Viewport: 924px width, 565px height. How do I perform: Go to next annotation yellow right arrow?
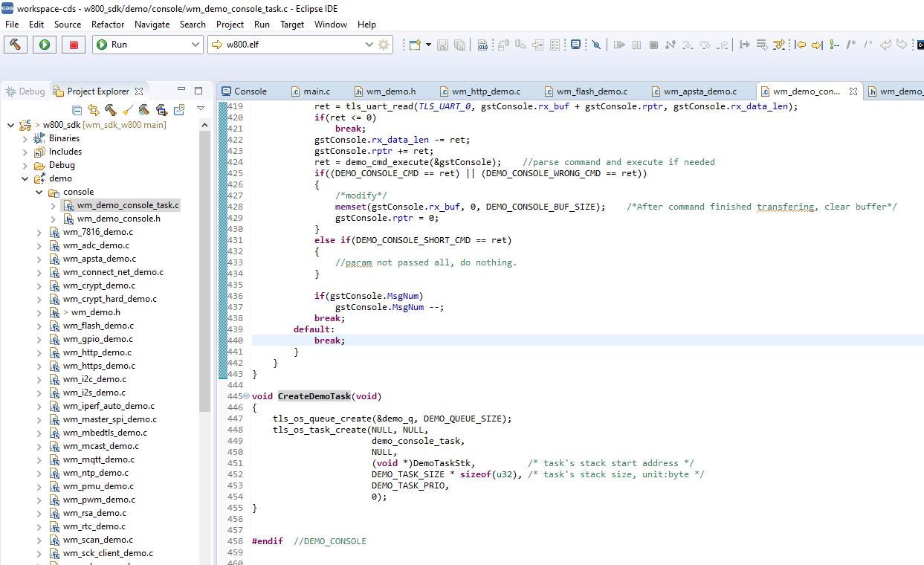pos(816,45)
